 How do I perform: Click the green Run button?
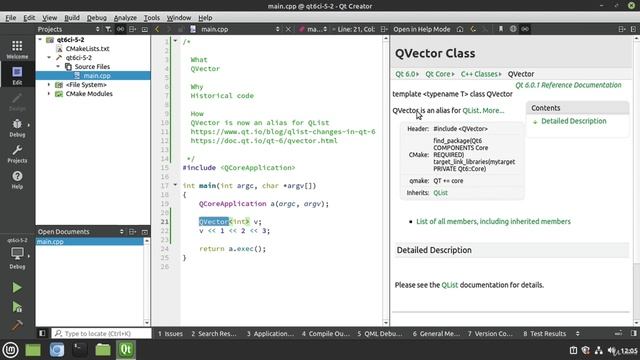17,287
